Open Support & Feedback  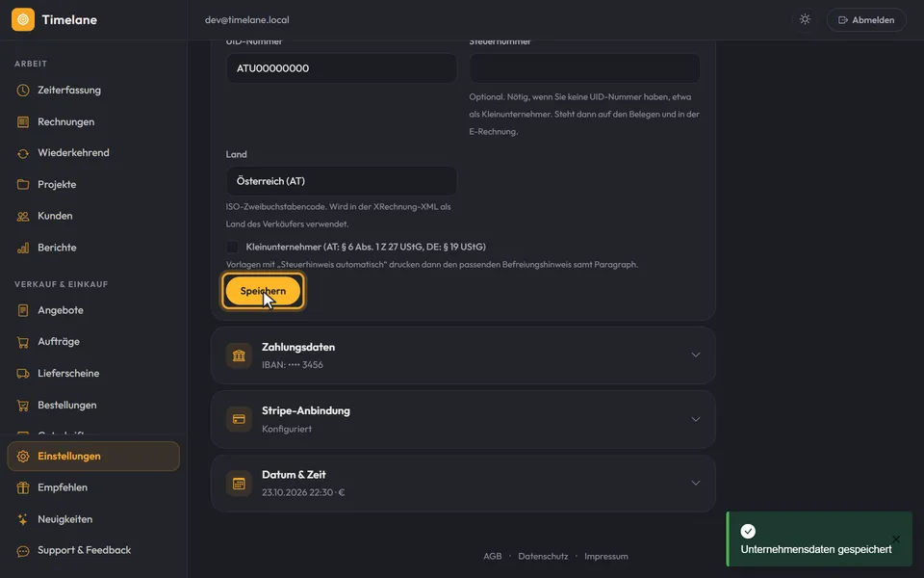93,551
